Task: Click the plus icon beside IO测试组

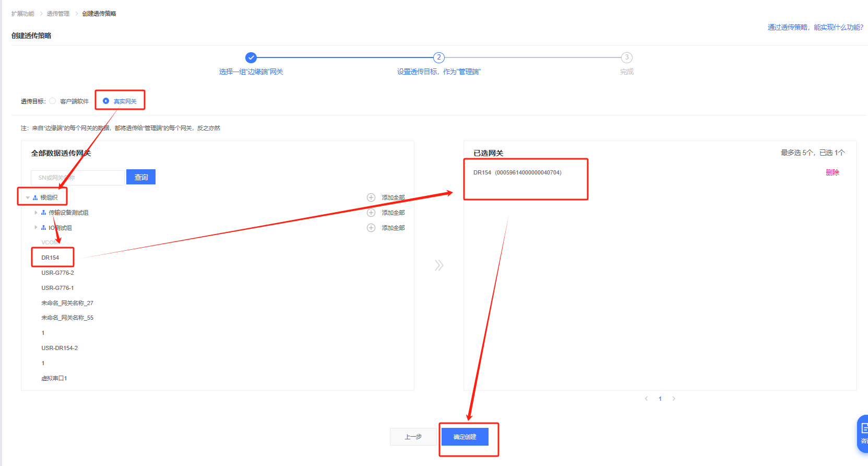Action: (x=371, y=228)
